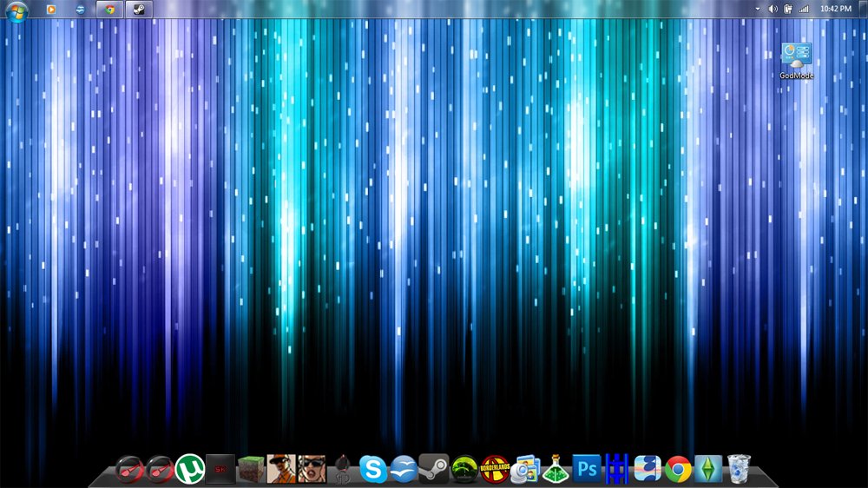Open the GTA icon of woman in sunglasses

pos(312,469)
